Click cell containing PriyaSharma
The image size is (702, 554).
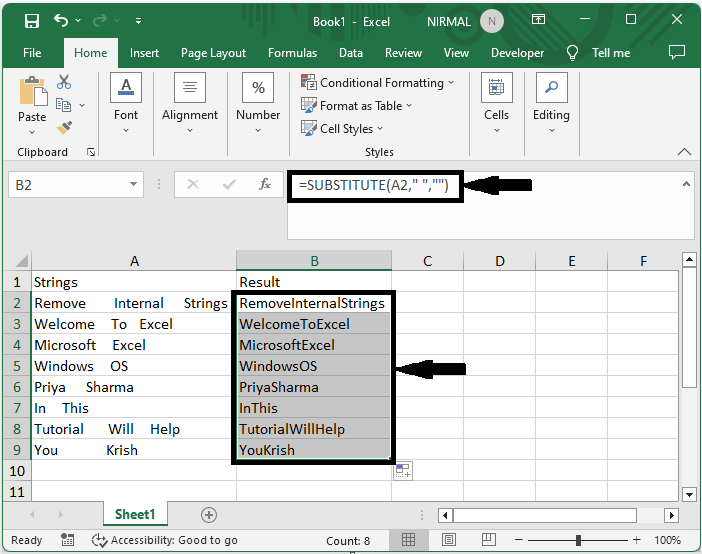point(314,387)
